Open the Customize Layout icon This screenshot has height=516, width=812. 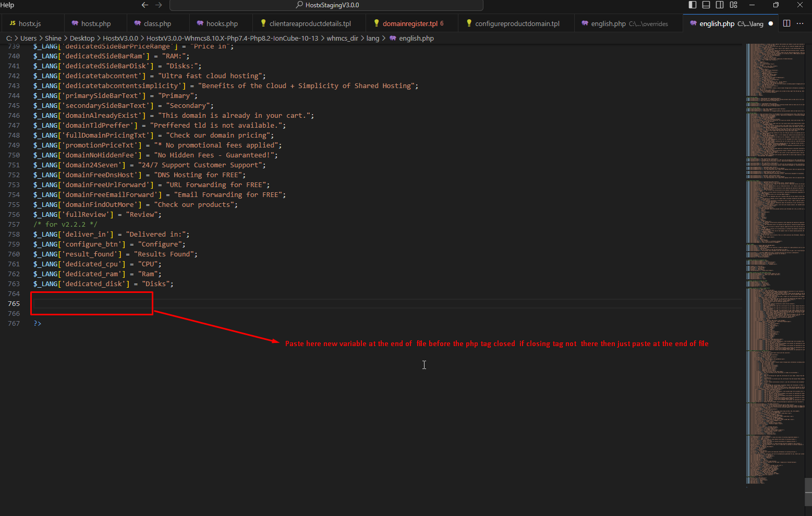733,5
